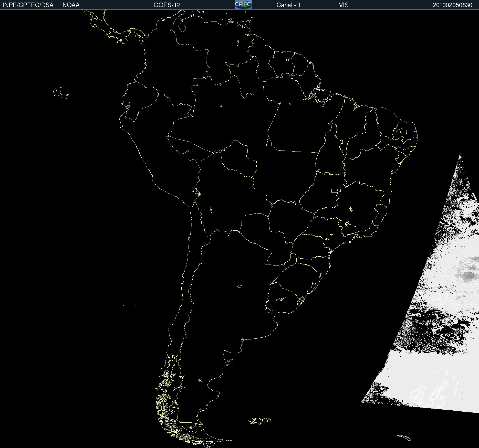Click the Galapagos Islands outline on the map
Viewport: 479px width, 448px height.
61,92
